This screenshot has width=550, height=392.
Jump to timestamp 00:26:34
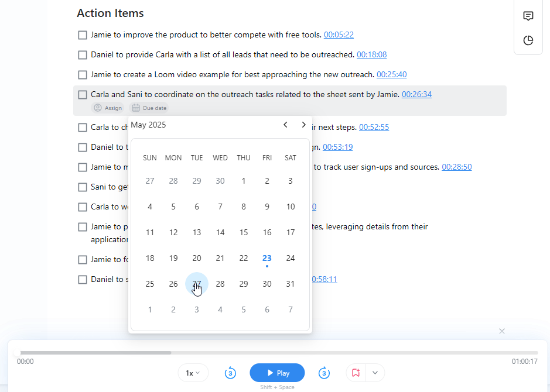(416, 94)
